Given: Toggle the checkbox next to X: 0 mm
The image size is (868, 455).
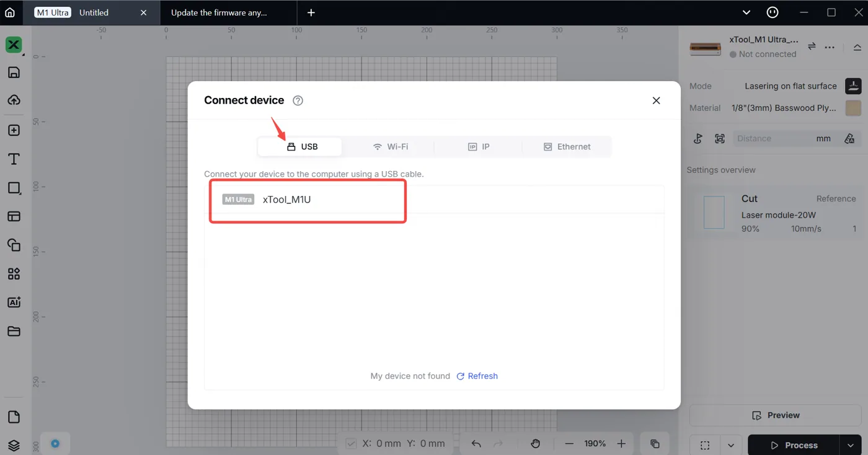Looking at the screenshot, I should point(351,444).
